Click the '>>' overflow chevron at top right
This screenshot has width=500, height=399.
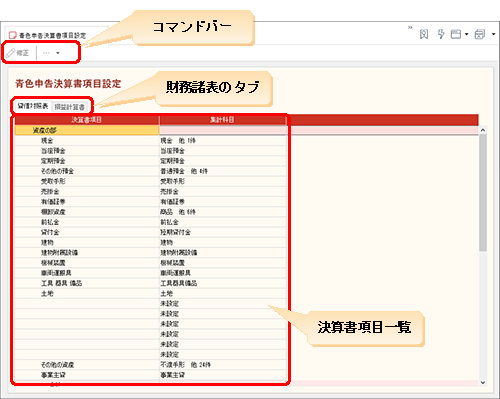(x=410, y=27)
